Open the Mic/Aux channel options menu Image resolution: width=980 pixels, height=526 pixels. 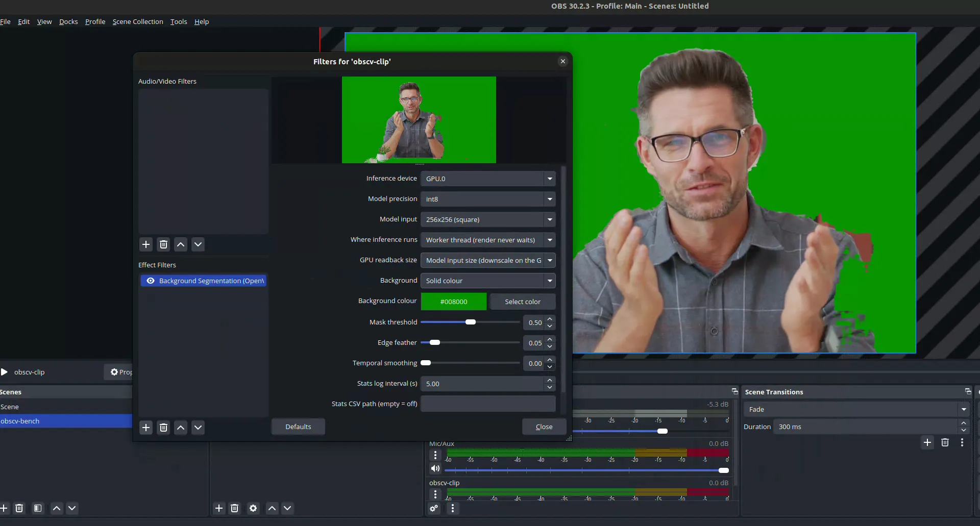coord(435,455)
